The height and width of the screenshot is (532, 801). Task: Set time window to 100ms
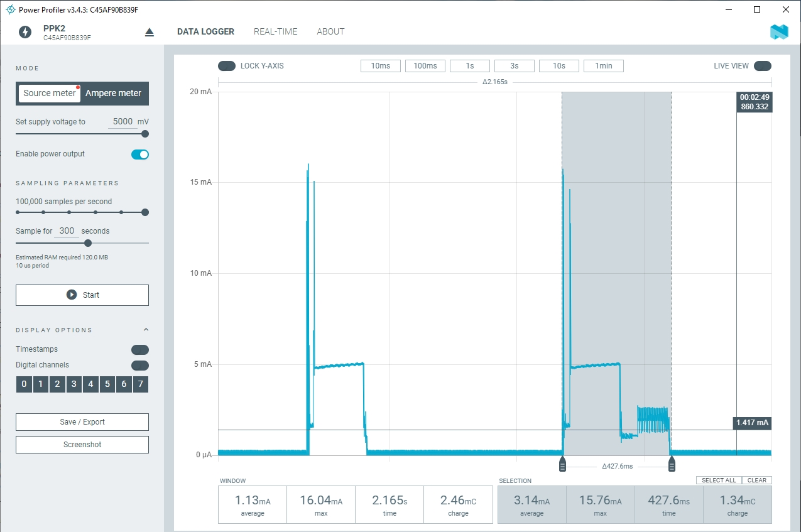coord(425,66)
